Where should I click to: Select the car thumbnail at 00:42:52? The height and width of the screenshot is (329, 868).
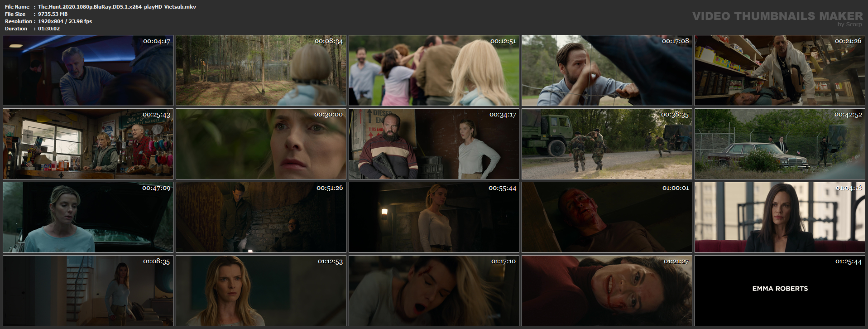[780, 144]
